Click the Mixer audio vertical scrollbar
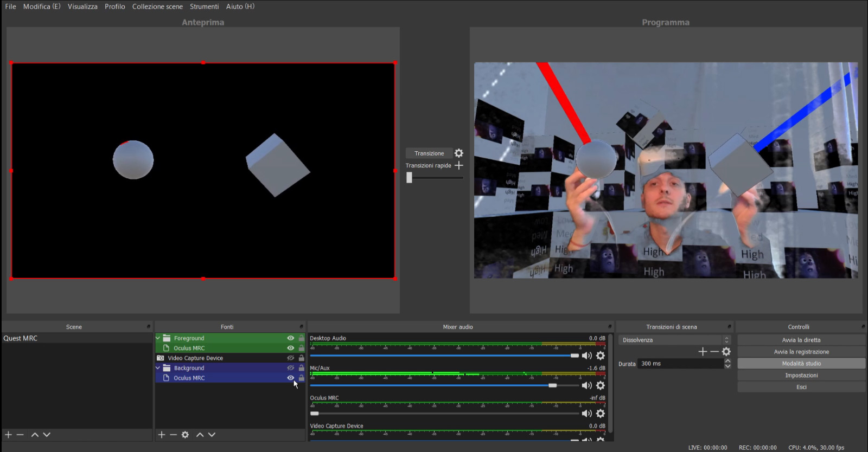The height and width of the screenshot is (452, 868). point(610,382)
